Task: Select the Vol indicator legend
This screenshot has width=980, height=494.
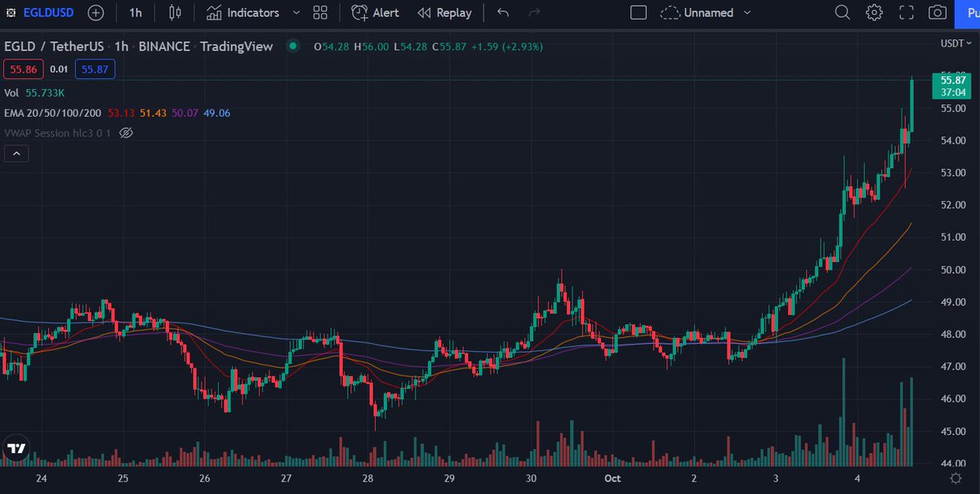Action: point(11,93)
